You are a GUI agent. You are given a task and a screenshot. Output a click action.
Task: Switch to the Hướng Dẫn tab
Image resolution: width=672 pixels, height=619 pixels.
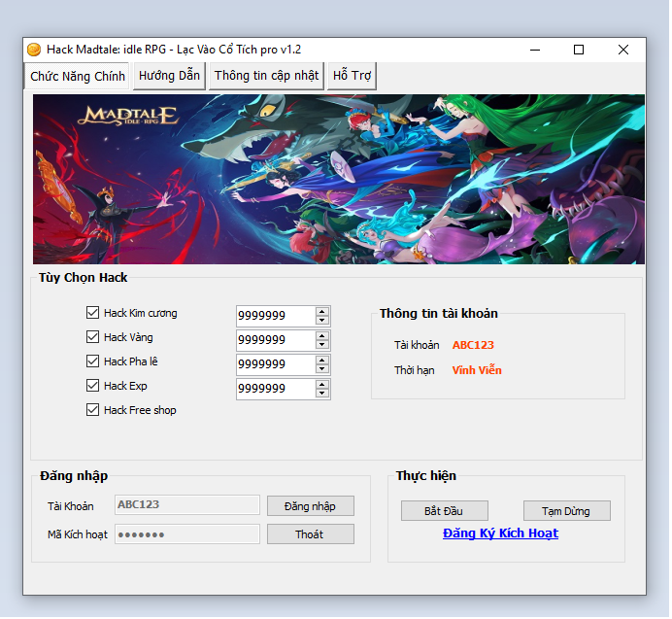coord(169,76)
